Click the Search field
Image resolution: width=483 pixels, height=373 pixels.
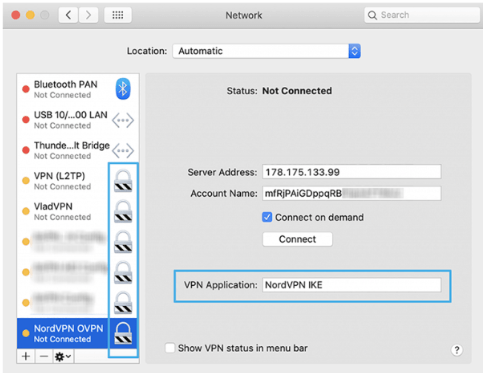pyautogui.click(x=422, y=15)
